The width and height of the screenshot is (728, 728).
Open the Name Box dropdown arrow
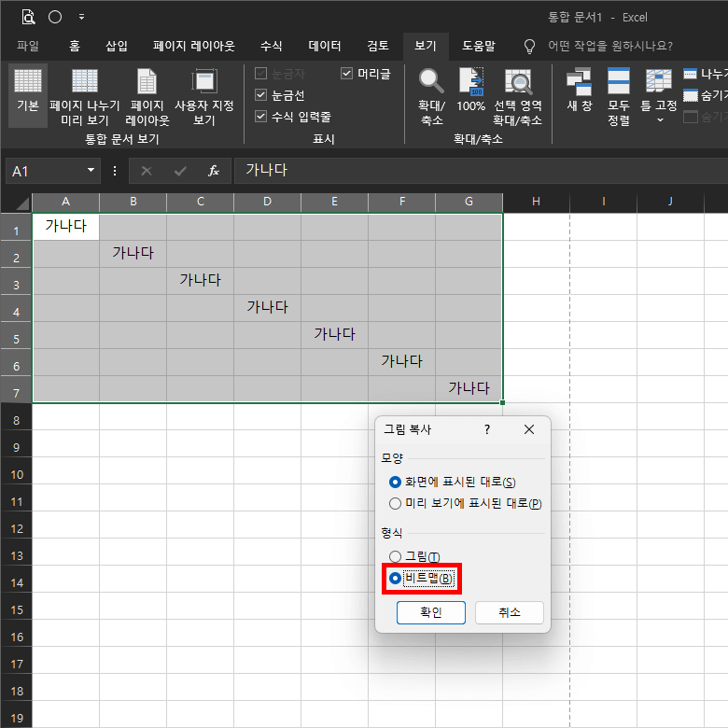pyautogui.click(x=91, y=171)
